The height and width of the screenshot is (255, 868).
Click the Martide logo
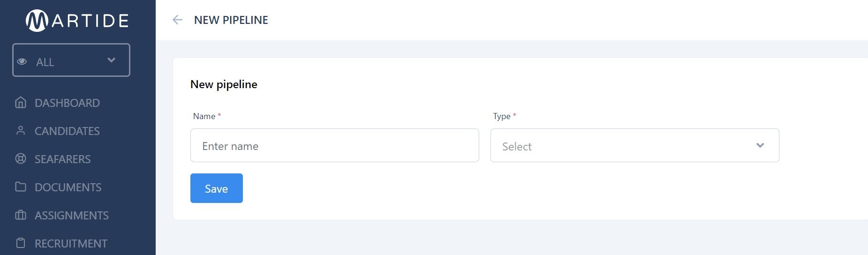click(x=77, y=21)
